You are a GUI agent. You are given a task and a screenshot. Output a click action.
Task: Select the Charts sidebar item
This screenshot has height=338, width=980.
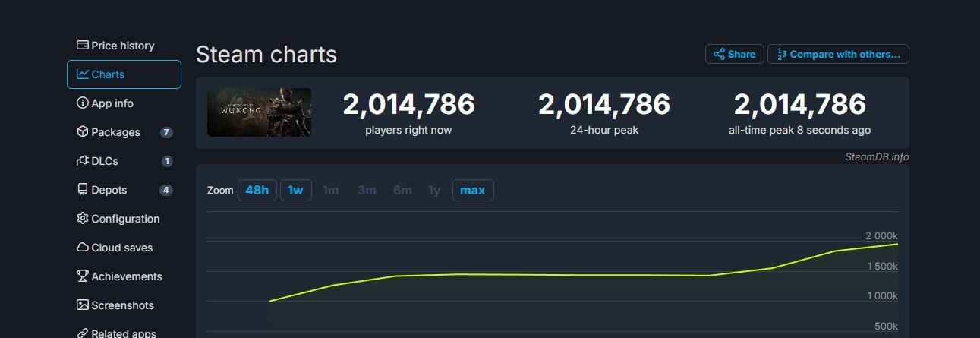coord(124,74)
